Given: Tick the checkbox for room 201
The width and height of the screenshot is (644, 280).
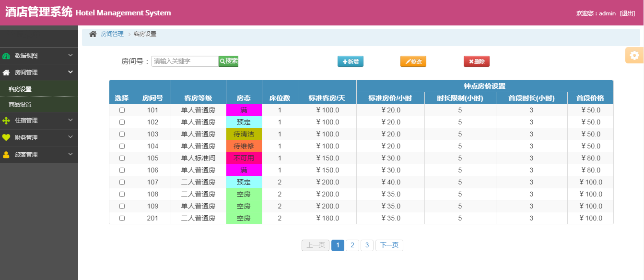Looking at the screenshot, I should point(122,218).
